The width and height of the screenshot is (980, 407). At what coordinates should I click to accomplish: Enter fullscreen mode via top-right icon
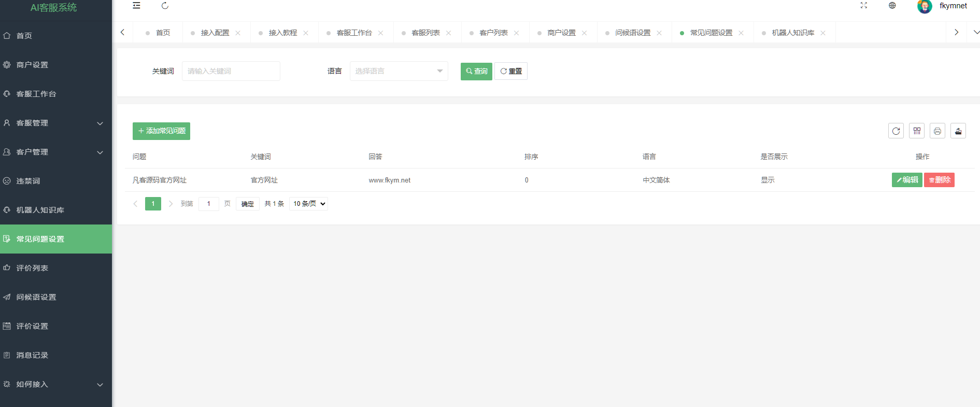coord(864,5)
